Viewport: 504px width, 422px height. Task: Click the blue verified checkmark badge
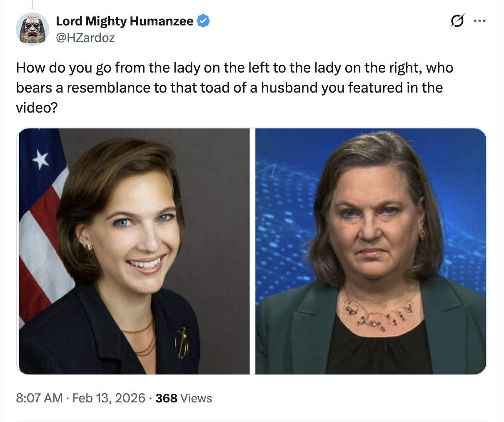[x=203, y=21]
